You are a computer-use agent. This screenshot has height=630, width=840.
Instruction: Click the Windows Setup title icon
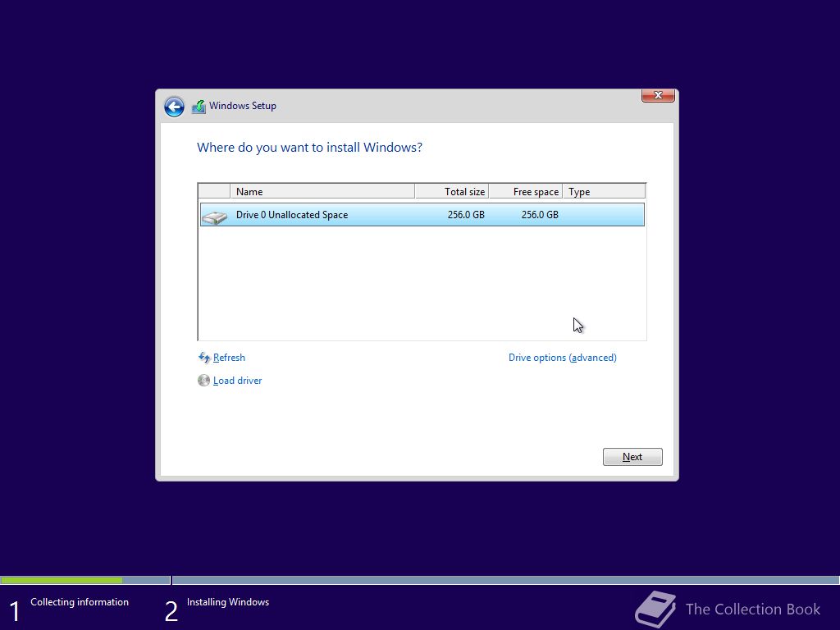pos(199,106)
